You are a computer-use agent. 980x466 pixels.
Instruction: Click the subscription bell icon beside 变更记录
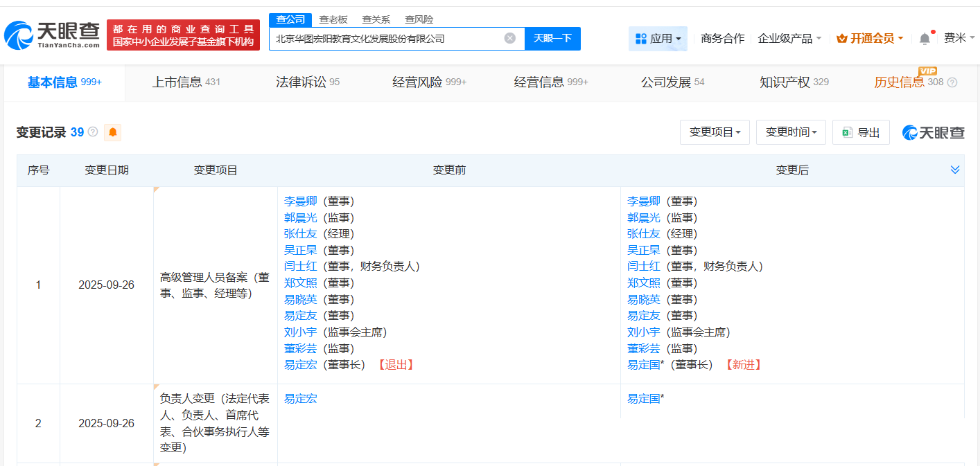[x=112, y=132]
